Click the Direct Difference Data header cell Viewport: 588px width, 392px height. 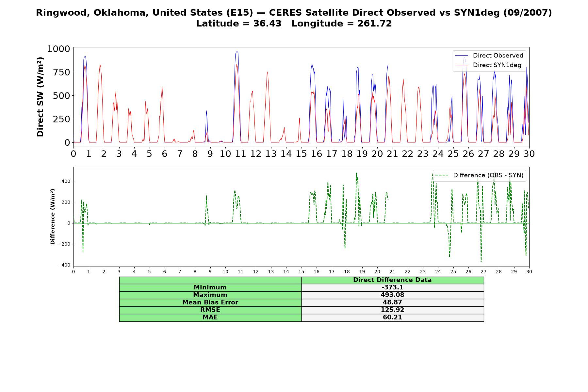tap(392, 280)
